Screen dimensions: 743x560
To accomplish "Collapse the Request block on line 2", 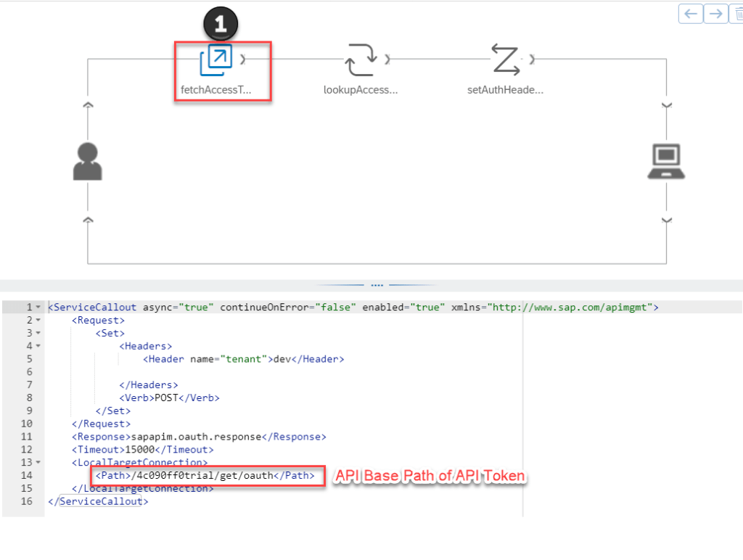I will 38,320.
